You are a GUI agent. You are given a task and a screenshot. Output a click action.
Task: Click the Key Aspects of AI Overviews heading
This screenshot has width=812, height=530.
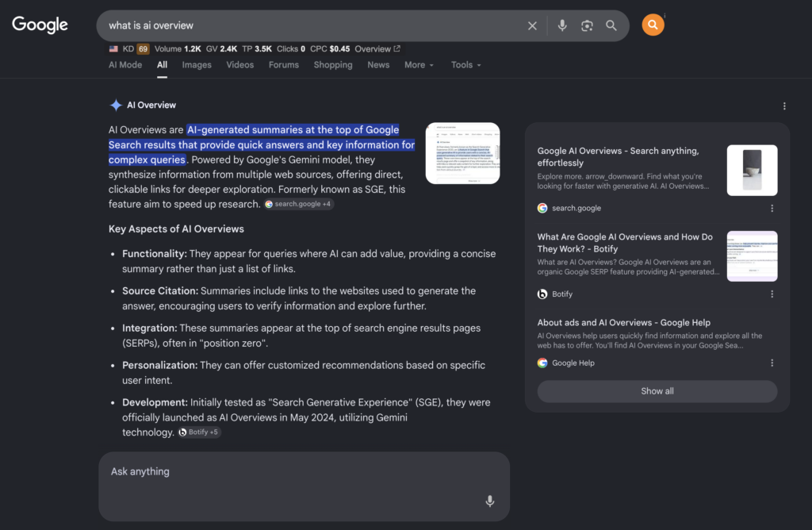tap(176, 229)
